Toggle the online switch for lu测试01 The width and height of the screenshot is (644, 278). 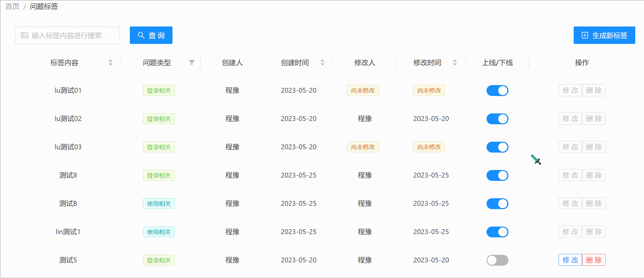click(x=497, y=91)
